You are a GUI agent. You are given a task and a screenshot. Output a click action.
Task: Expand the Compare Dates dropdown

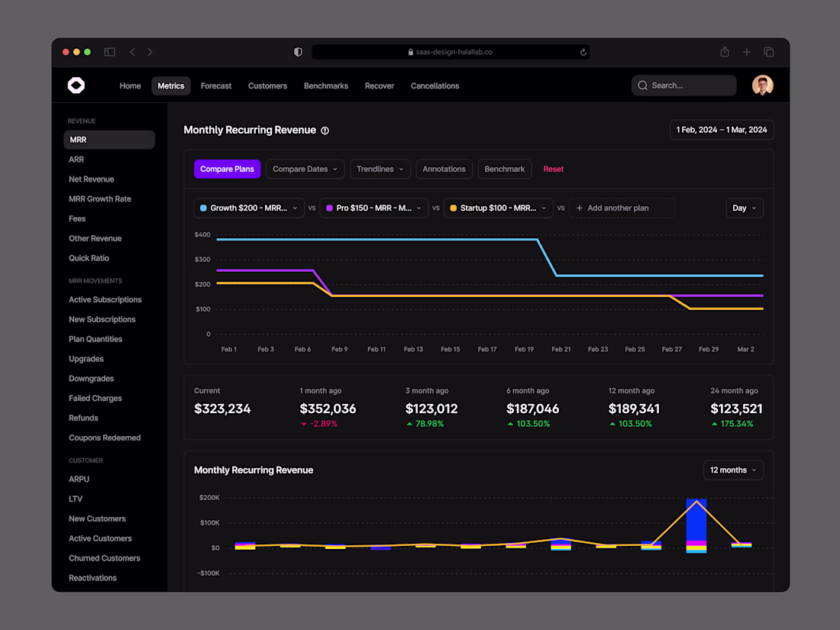305,170
